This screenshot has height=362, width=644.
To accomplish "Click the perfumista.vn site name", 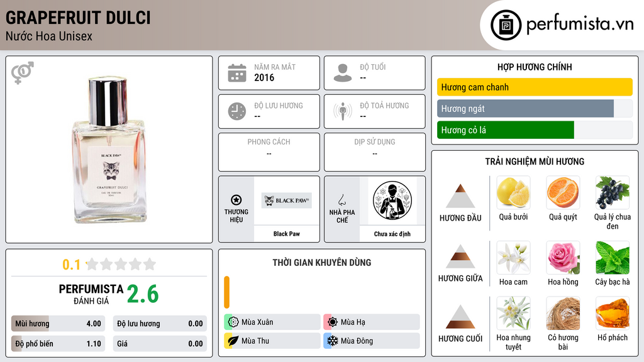I will pyautogui.click(x=580, y=25).
